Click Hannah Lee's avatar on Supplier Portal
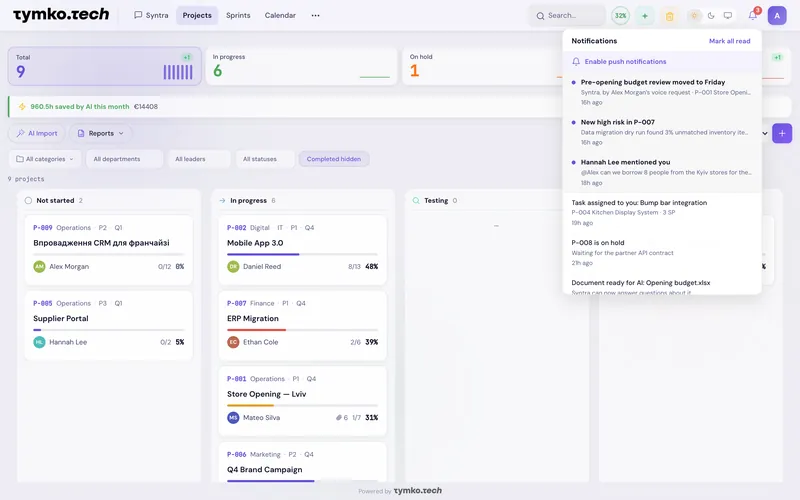Viewport: 800px width, 500px height. [x=39, y=342]
